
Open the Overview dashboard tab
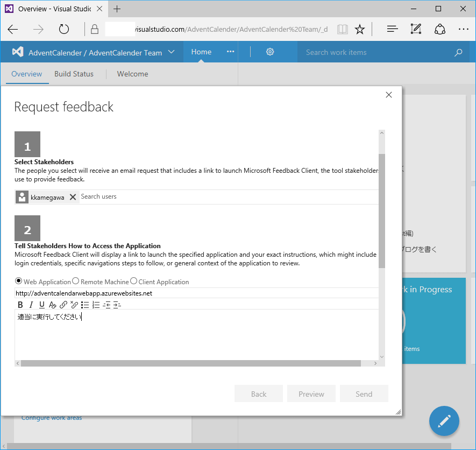pyautogui.click(x=27, y=74)
